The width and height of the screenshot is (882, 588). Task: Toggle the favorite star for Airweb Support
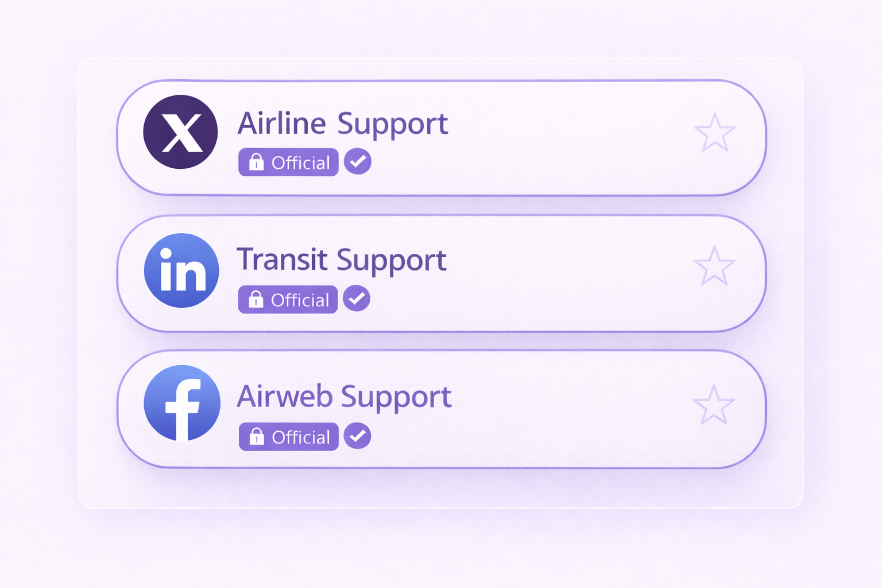tap(714, 405)
